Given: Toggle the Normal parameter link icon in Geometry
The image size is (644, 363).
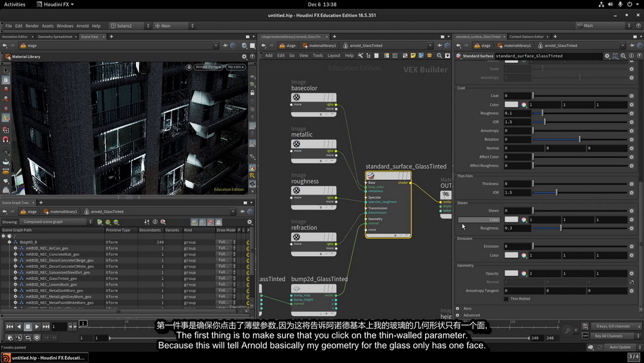Looking at the screenshot, I should (632, 282).
